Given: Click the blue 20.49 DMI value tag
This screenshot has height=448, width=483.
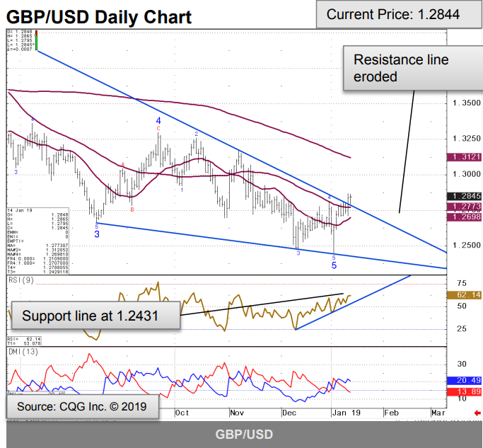Looking at the screenshot, I should [464, 381].
